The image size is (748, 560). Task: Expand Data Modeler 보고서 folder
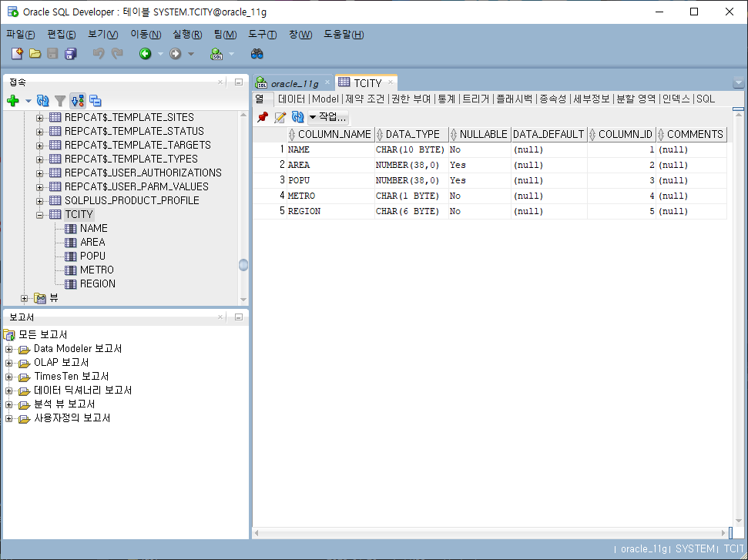point(8,349)
